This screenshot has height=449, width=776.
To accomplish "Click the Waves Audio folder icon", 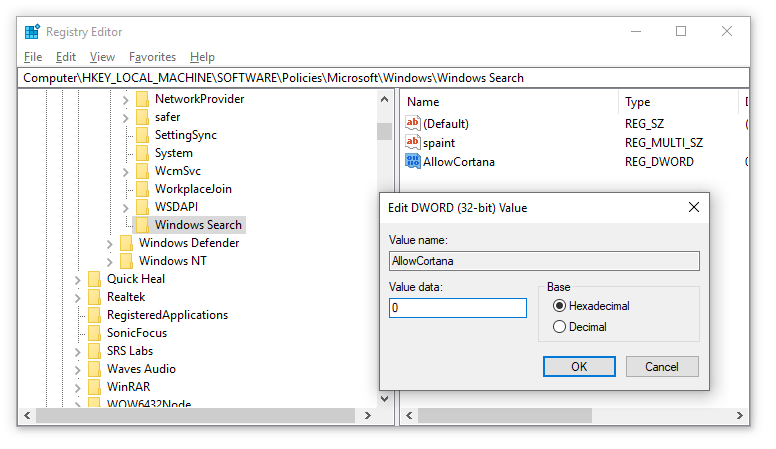I will [95, 369].
